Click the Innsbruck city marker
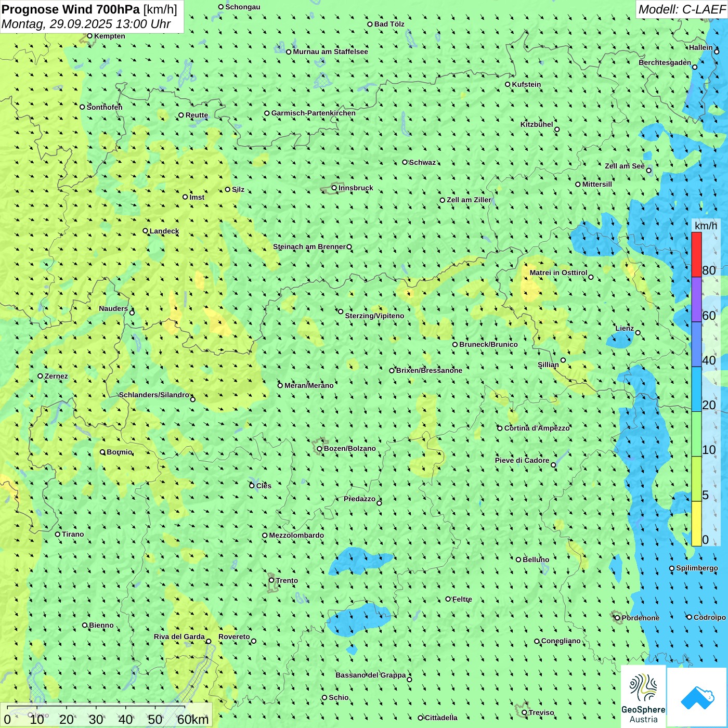This screenshot has height=728, width=728. coord(334,188)
